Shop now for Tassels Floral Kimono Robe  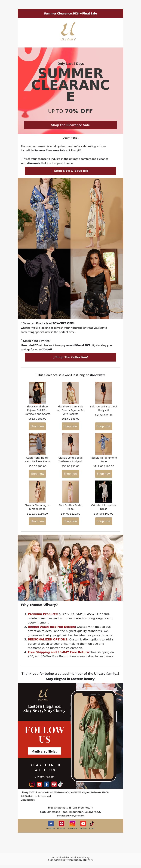click(104, 474)
